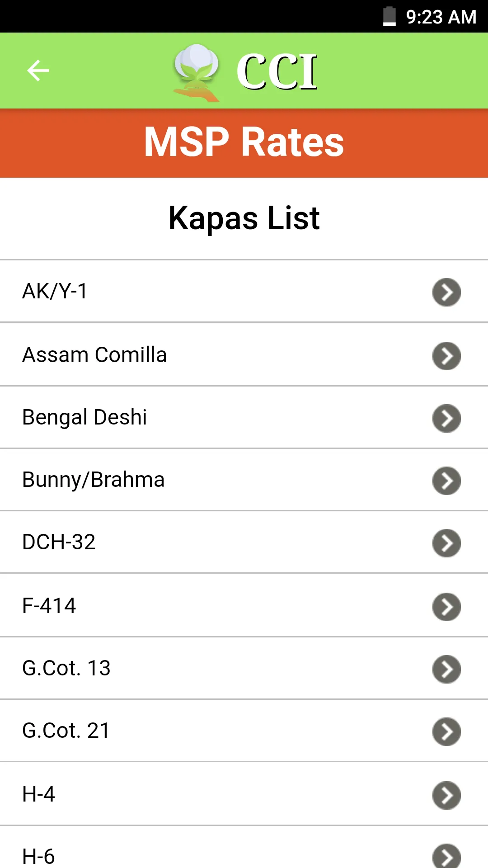Tap the MSP Rates header banner
488x868 pixels.
pos(244,142)
